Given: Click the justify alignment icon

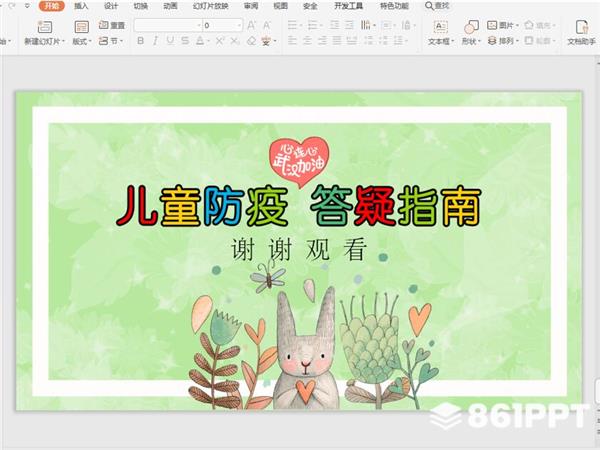Looking at the screenshot, I should click(337, 41).
